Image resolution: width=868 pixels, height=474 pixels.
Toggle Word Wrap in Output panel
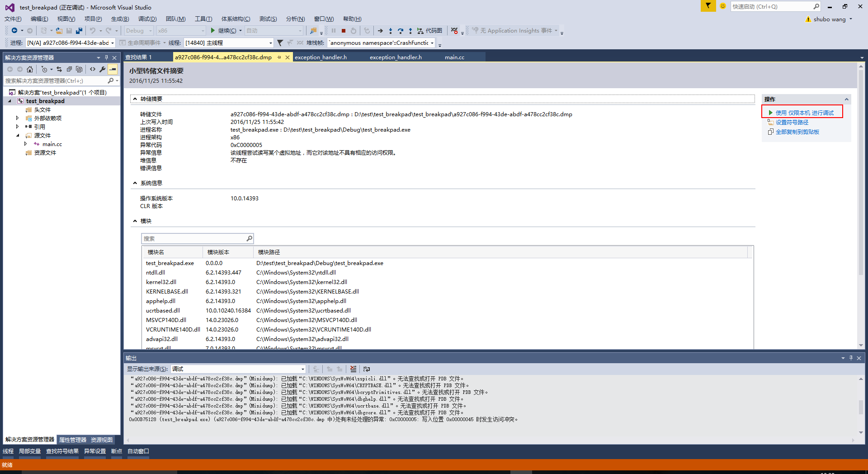pyautogui.click(x=367, y=369)
